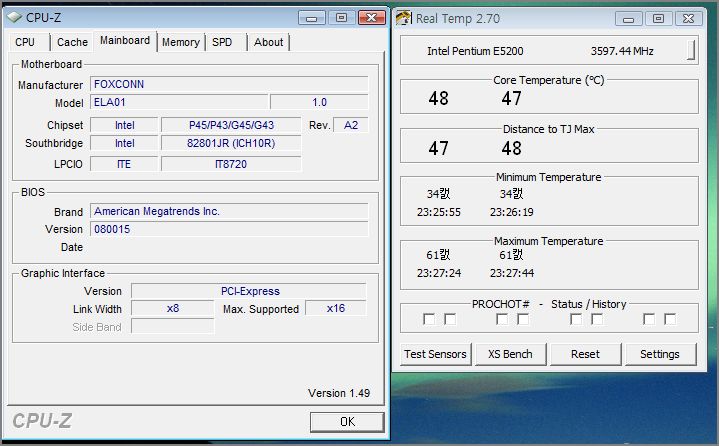Toggle the fifth PROCHOT# checkbox
Screen dimensions: 719x446
coord(576,319)
